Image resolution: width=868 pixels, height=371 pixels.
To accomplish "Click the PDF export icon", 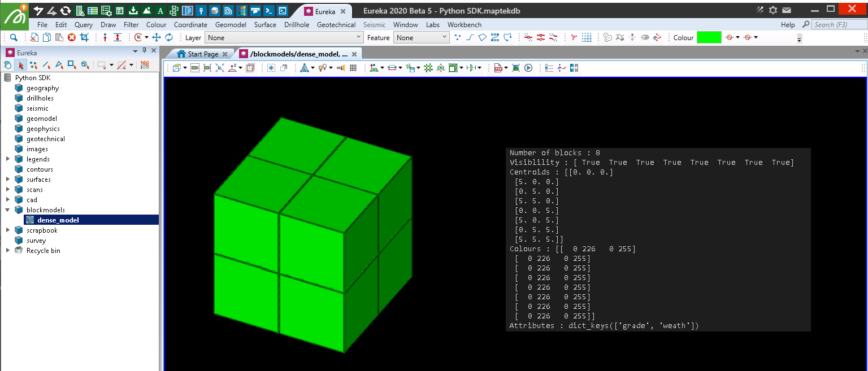I will point(498,68).
